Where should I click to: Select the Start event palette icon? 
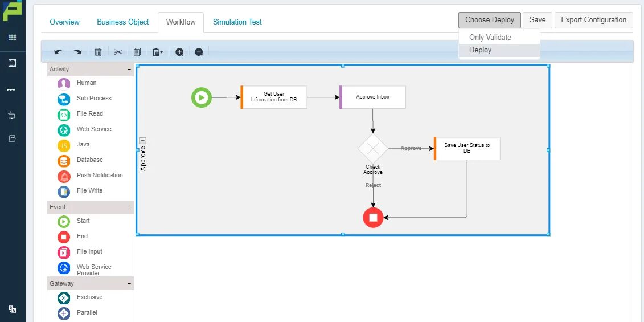[64, 222]
